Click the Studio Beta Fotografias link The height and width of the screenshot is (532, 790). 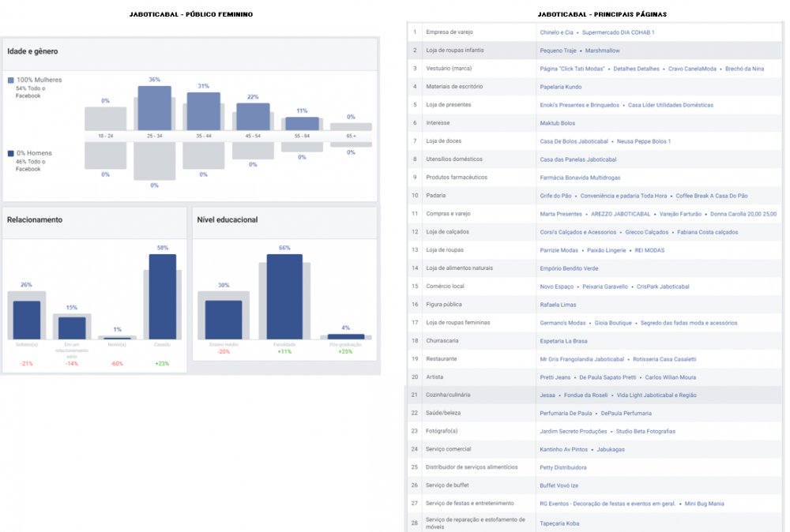tap(645, 432)
